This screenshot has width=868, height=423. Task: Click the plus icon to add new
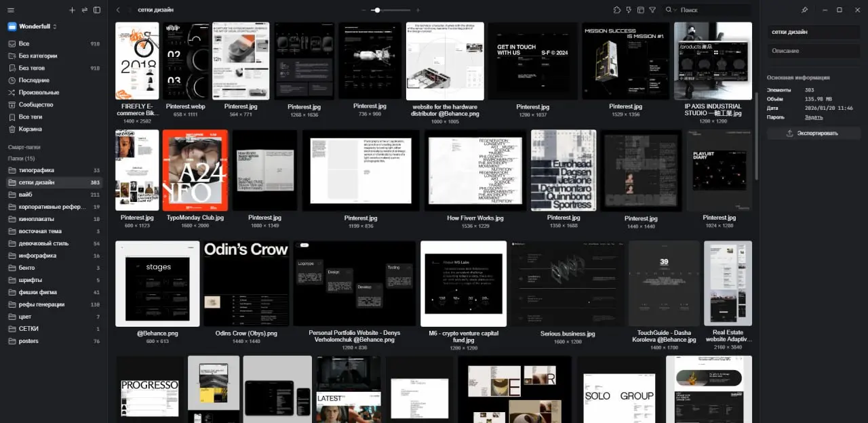(73, 10)
